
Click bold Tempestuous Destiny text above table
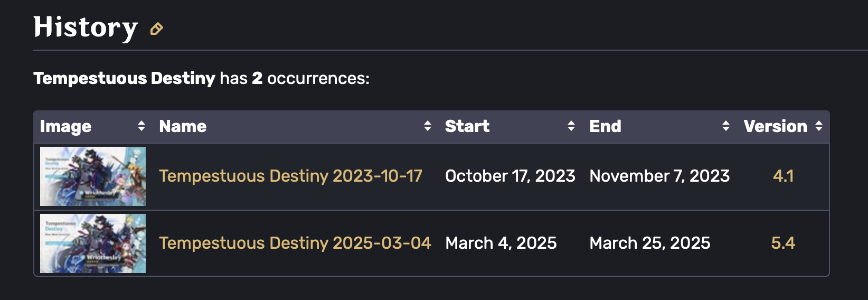pyautogui.click(x=125, y=78)
